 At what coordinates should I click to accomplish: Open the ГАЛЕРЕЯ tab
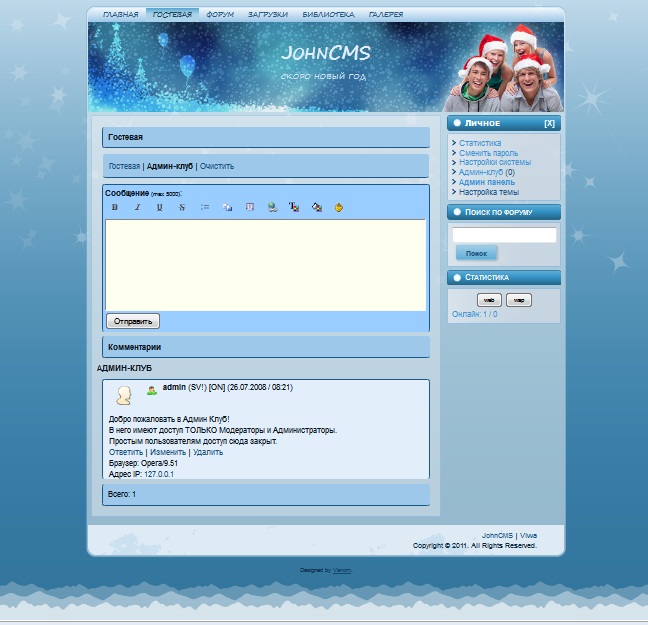386,14
